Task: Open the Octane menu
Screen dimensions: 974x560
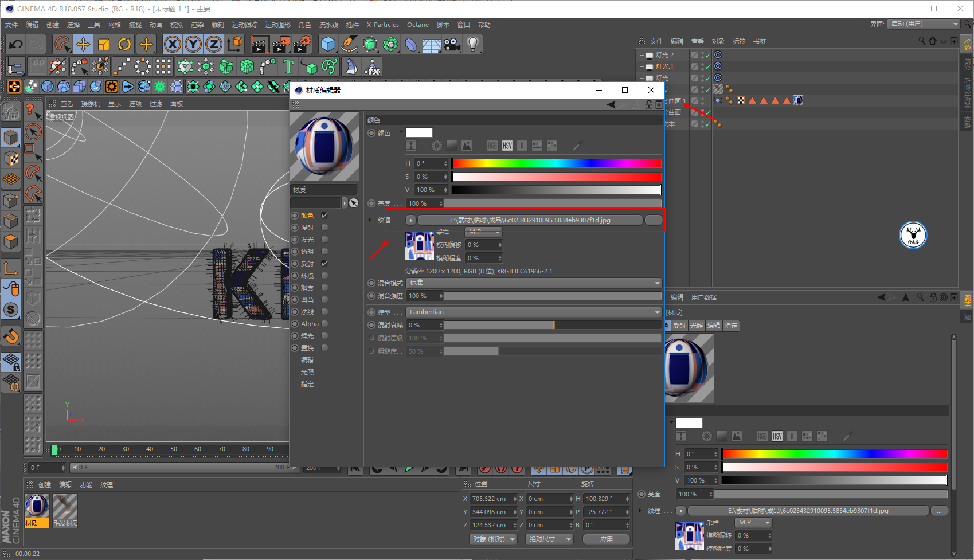Action: 417,25
